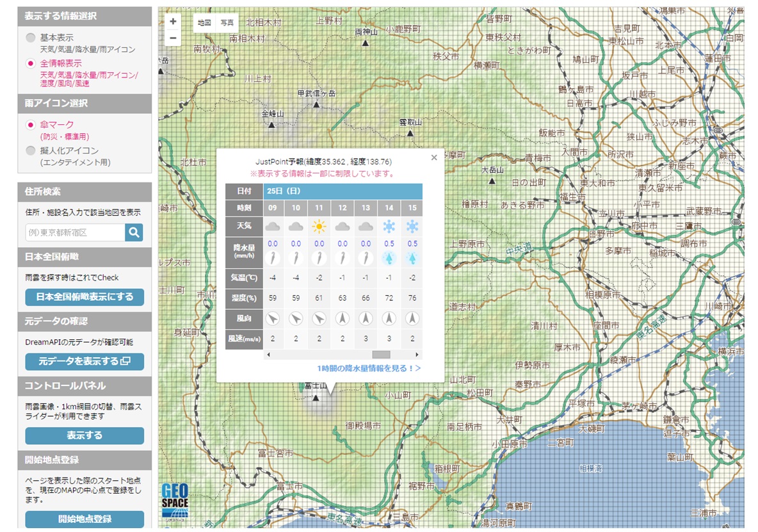758x532 pixels.
Task: Zoom in the map with plus icon
Action: (x=173, y=21)
